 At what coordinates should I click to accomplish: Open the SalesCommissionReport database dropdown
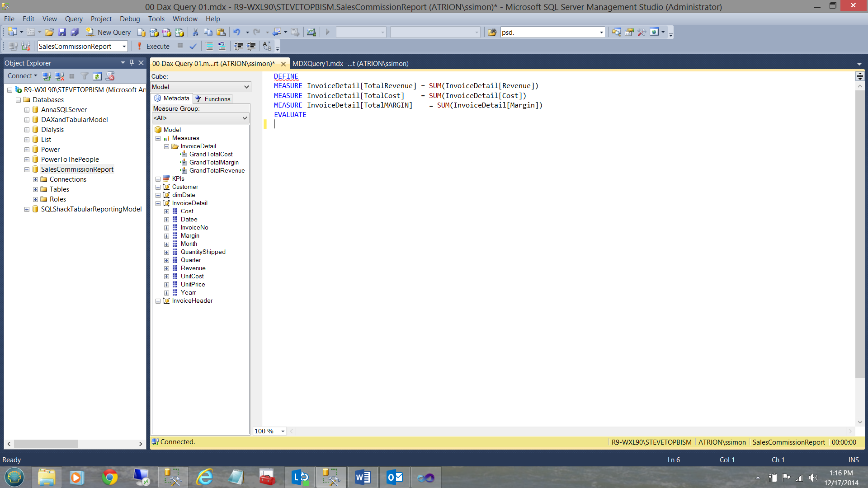(x=124, y=46)
